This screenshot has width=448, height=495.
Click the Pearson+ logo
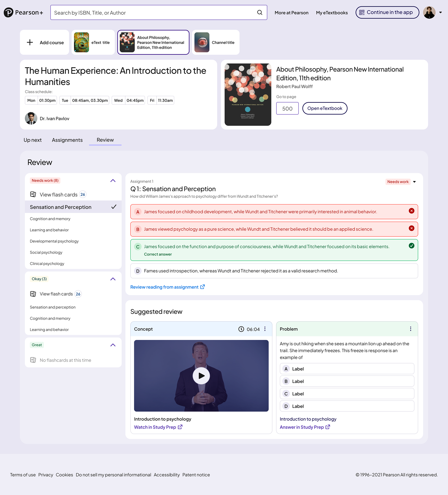point(23,13)
